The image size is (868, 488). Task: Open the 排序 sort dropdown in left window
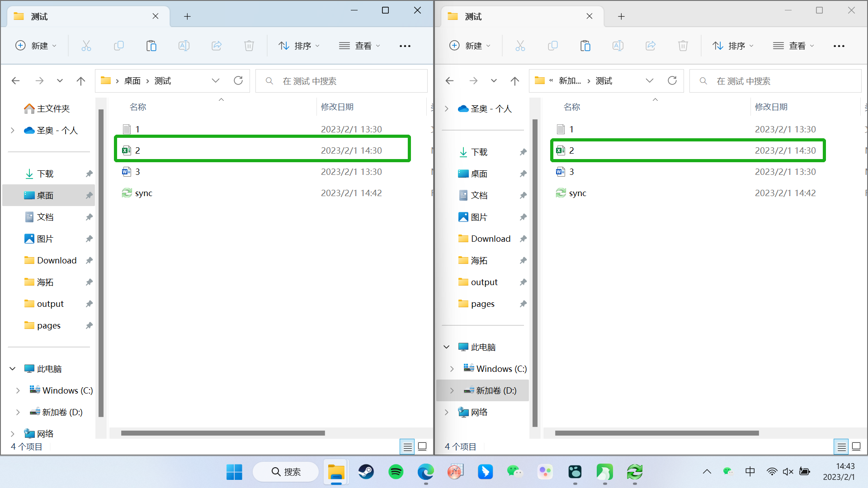299,46
